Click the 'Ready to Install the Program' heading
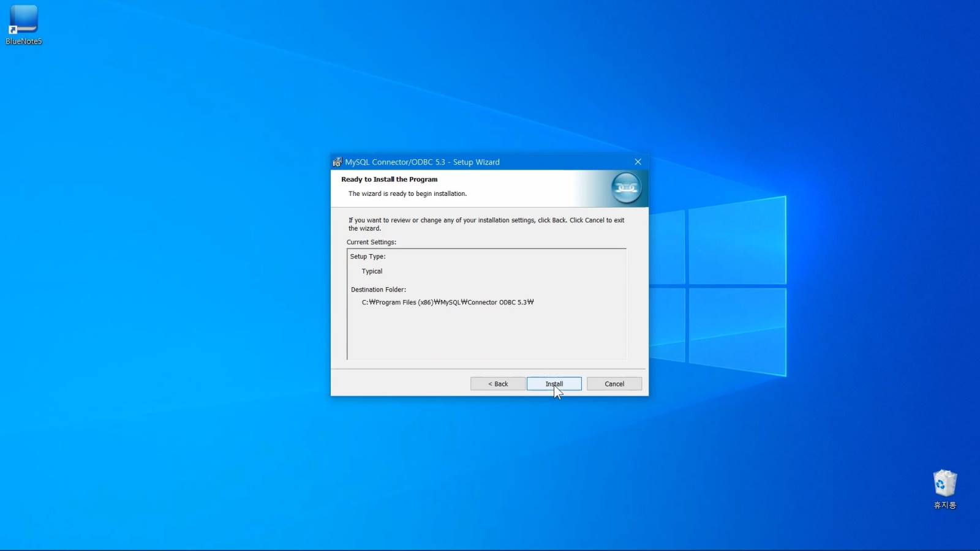 (390, 179)
